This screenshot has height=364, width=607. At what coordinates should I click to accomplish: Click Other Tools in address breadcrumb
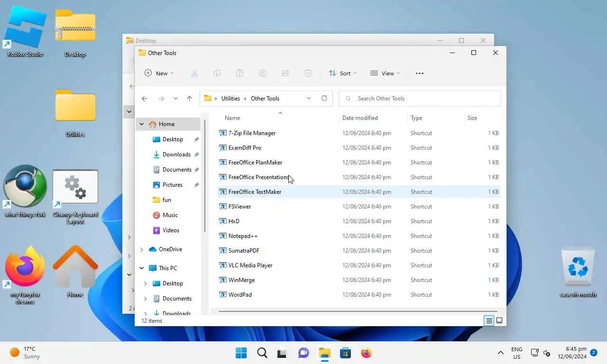click(x=265, y=99)
